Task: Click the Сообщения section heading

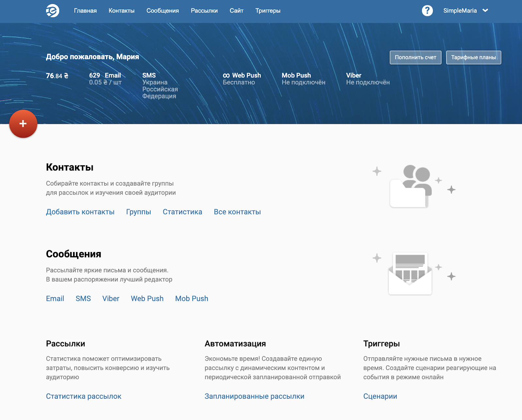Action: click(x=73, y=254)
